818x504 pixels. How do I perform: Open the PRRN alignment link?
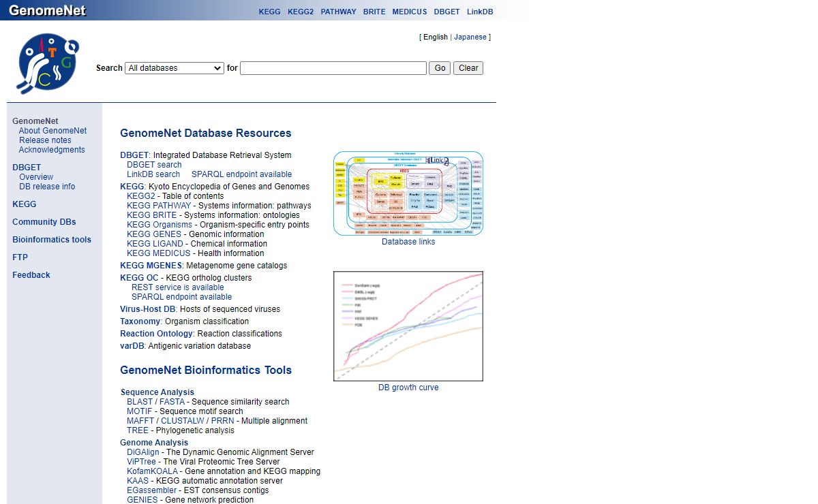(222, 421)
